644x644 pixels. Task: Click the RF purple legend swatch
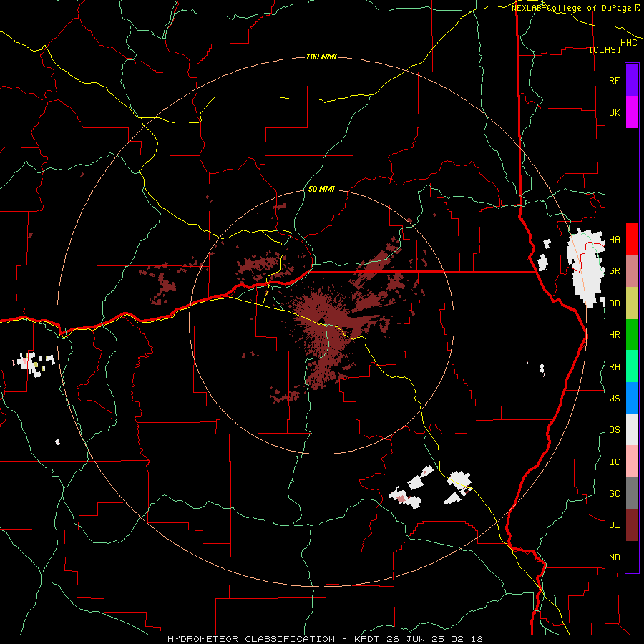pos(632,80)
